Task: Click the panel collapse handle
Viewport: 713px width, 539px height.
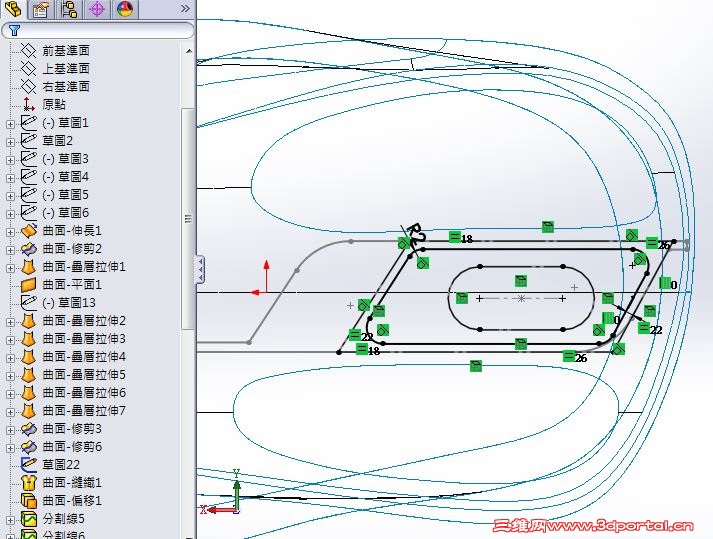Action: click(201, 270)
